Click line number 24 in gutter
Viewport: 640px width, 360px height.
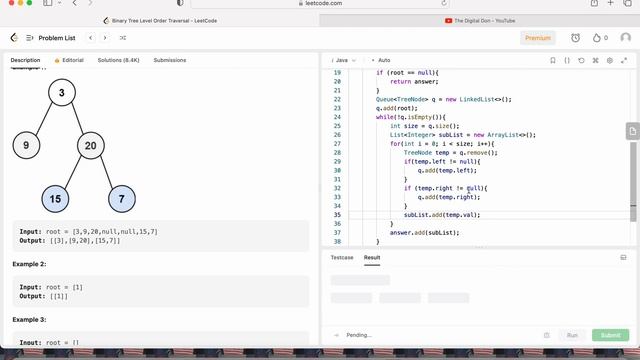(337, 117)
